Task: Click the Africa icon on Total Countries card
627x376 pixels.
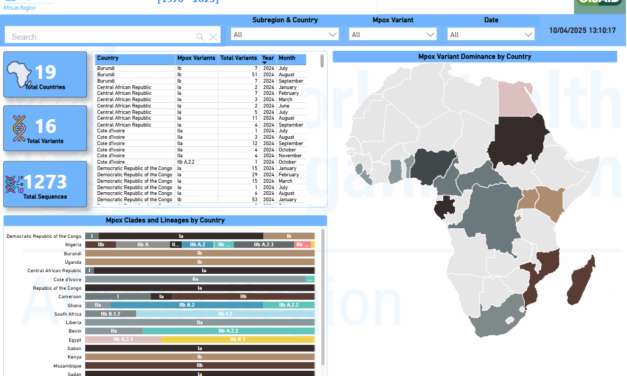Action: click(x=19, y=74)
